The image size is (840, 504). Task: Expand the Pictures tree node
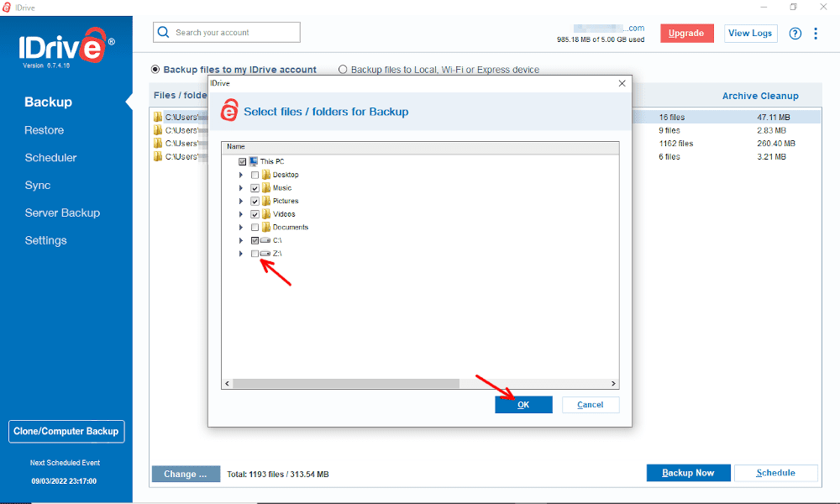point(240,202)
